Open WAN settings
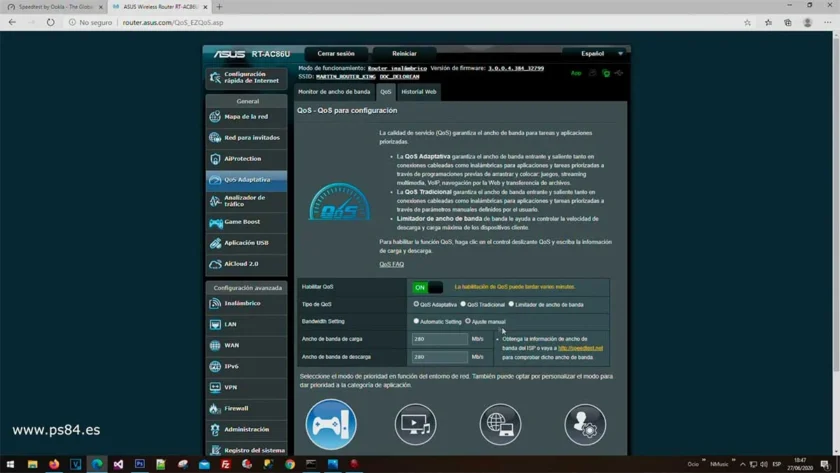Image resolution: width=840 pixels, height=473 pixels. (x=246, y=346)
